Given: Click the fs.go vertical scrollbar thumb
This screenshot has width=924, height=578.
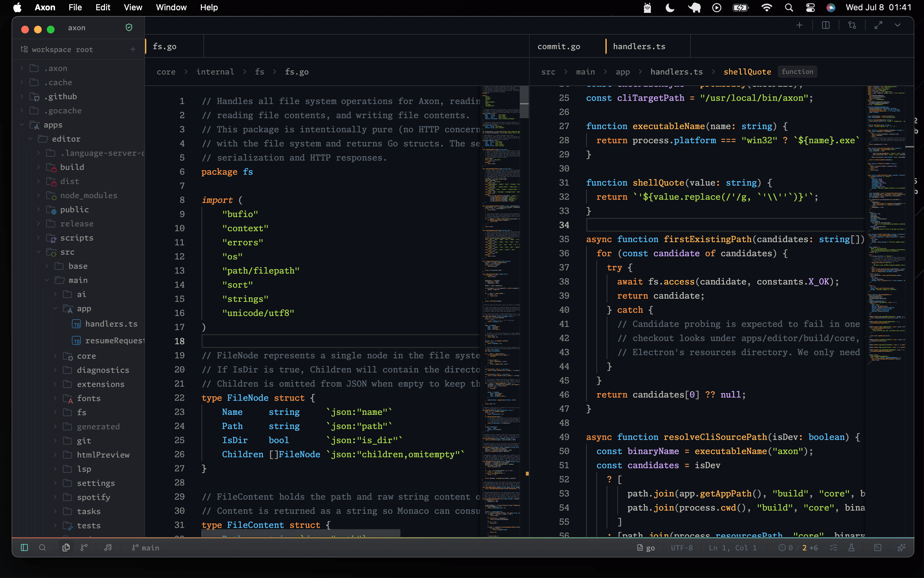Looking at the screenshot, I should 524,102.
